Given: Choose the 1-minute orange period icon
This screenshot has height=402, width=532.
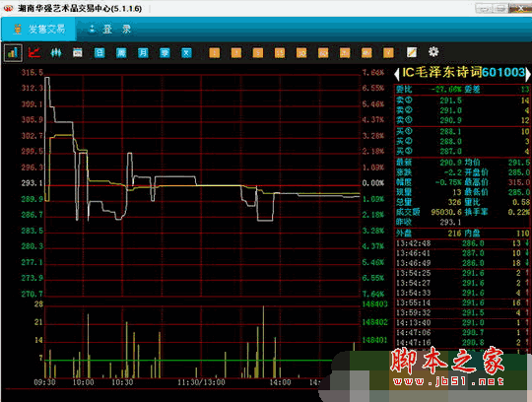Looking at the screenshot, I should pos(215,52).
